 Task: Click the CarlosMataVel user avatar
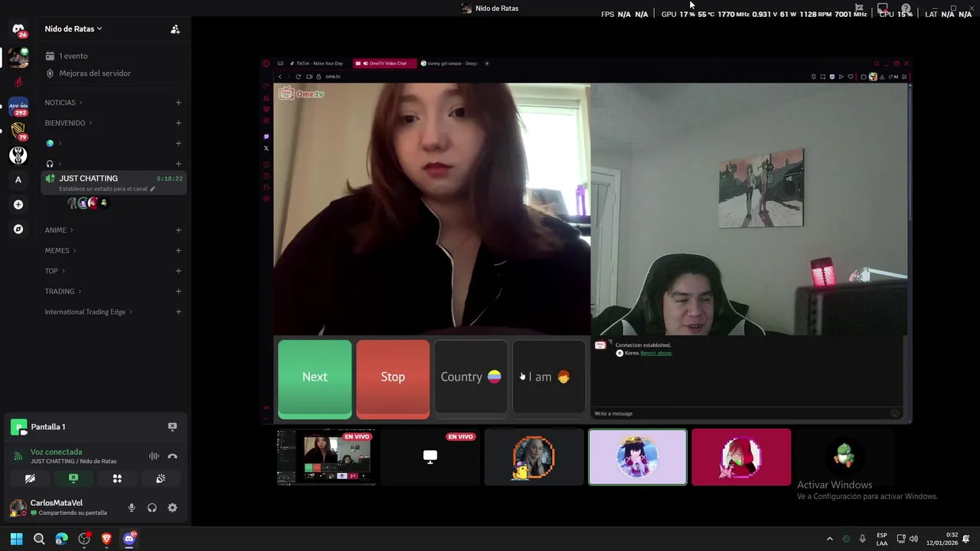(x=18, y=507)
